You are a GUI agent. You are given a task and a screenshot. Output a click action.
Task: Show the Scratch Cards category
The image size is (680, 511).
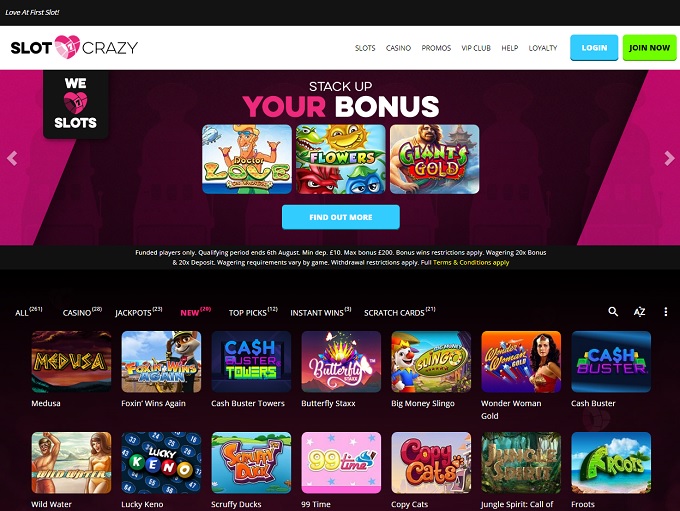tap(399, 312)
